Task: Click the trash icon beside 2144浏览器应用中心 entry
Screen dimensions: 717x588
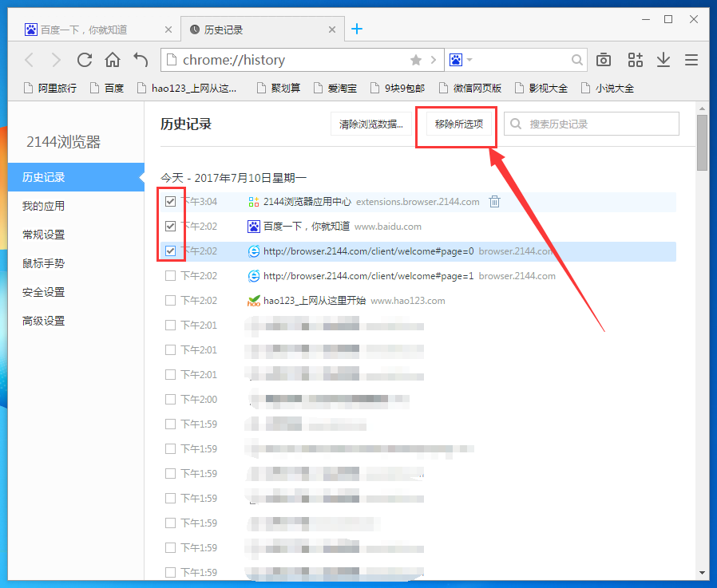Action: 494,202
